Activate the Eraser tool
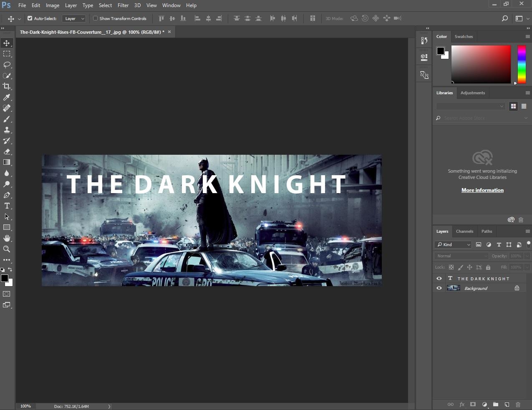The width and height of the screenshot is (532, 410). click(x=7, y=151)
